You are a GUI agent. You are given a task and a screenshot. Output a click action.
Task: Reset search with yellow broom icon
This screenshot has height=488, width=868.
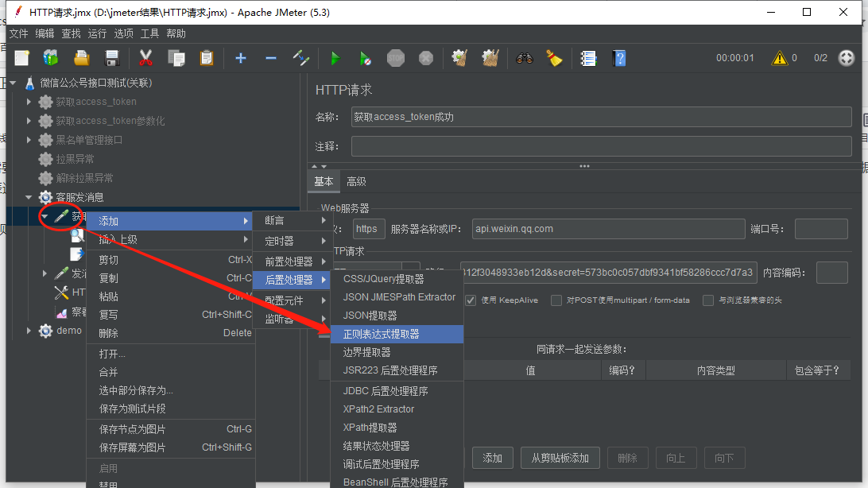554,58
